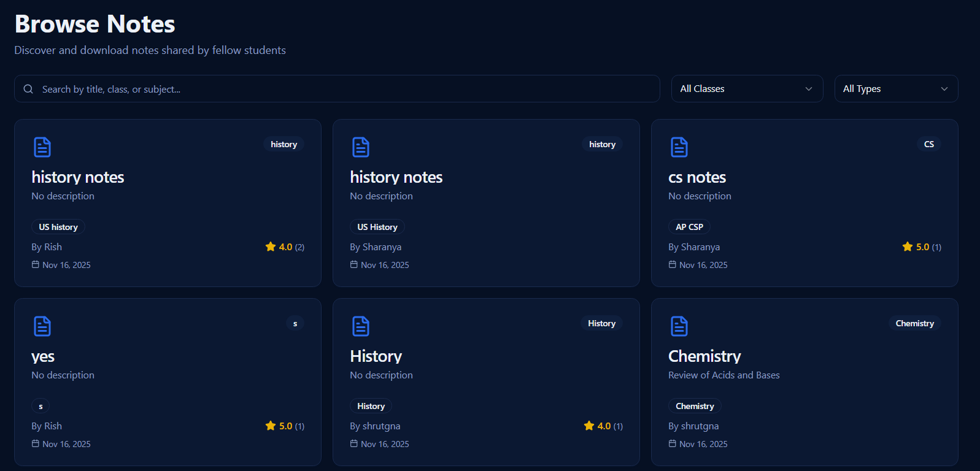Click 'Review of Acids and Bases' description

[724, 375]
